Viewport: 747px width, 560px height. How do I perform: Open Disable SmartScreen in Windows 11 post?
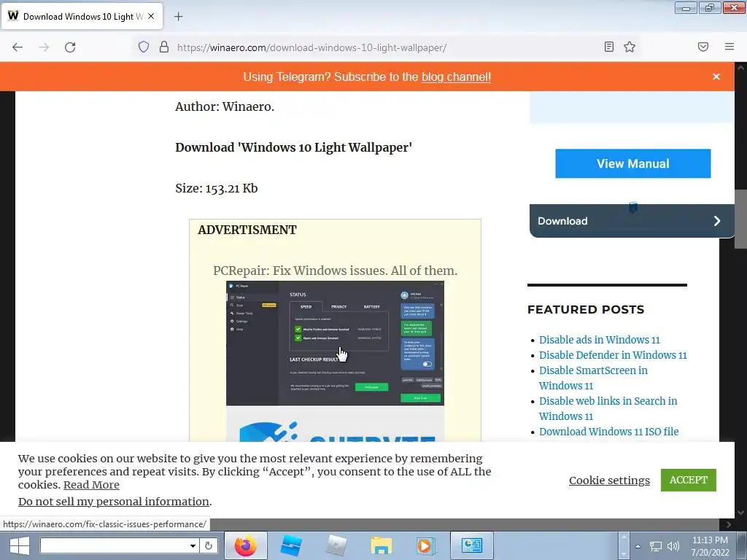tap(593, 378)
